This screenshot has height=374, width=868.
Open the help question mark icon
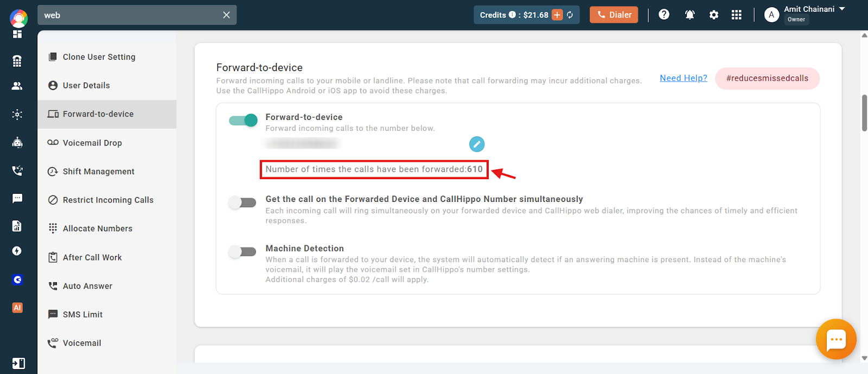[x=664, y=15]
